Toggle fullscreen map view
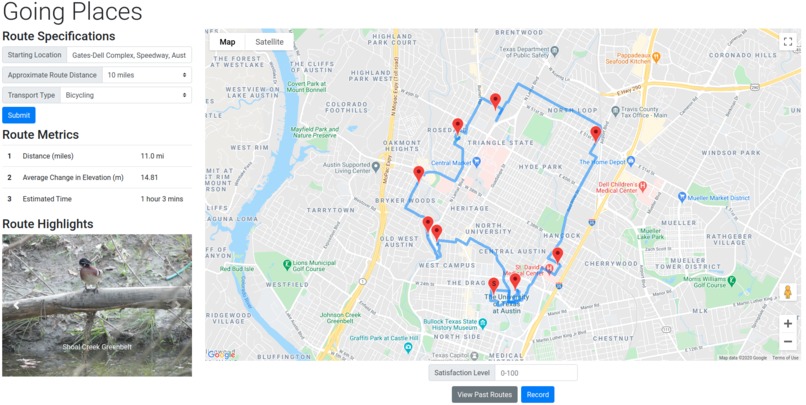The height and width of the screenshot is (405, 806). pyautogui.click(x=787, y=42)
